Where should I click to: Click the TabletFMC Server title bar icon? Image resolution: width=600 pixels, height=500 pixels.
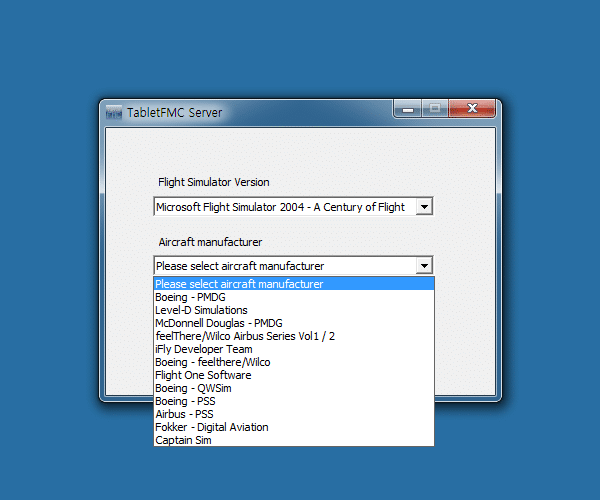tap(114, 113)
